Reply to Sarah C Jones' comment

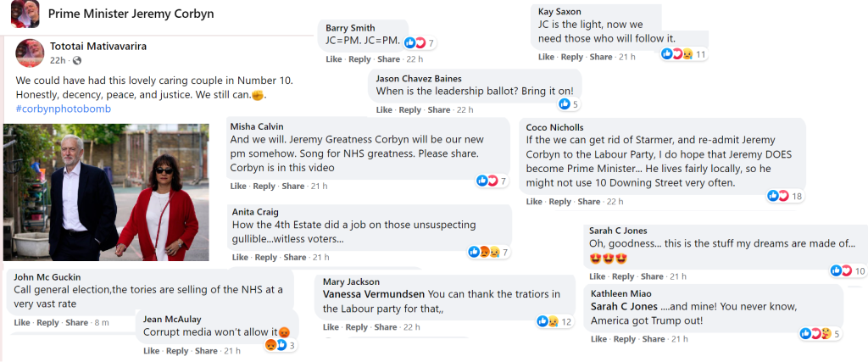point(623,276)
